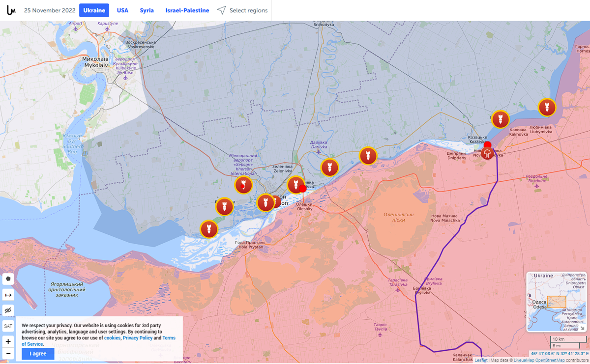Click the red dot above Nova Kakhovka marker
Image resolution: width=590 pixels, height=364 pixels.
487,145
